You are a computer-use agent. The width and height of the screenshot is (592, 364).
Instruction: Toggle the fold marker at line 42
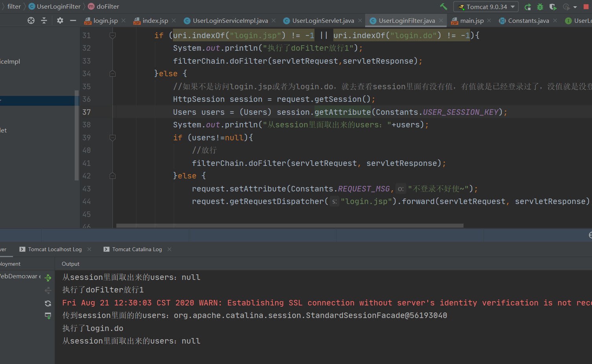112,176
